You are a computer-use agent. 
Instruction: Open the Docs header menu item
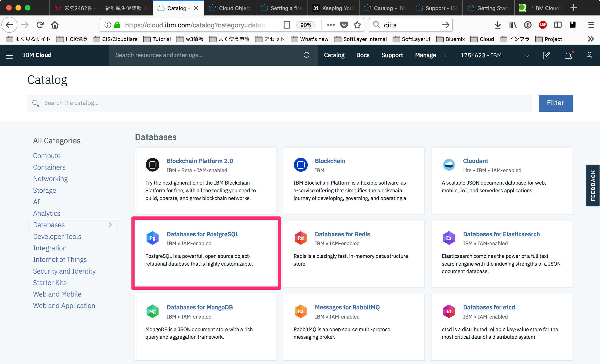tap(363, 55)
